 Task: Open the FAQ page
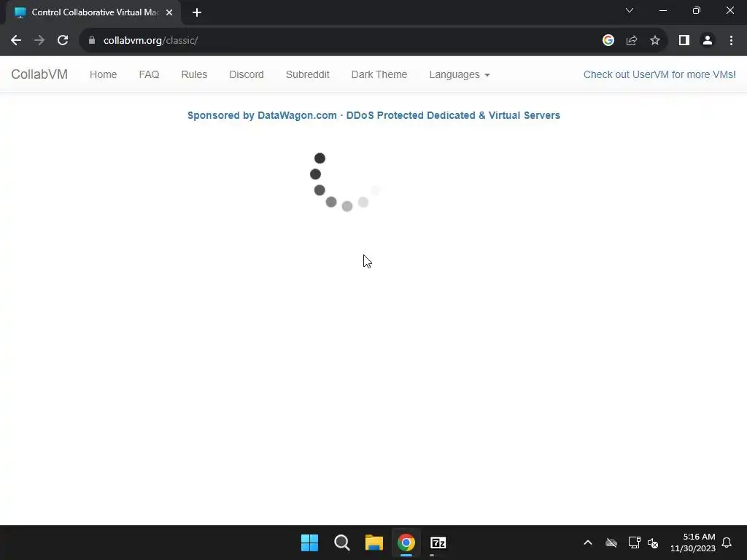point(149,74)
